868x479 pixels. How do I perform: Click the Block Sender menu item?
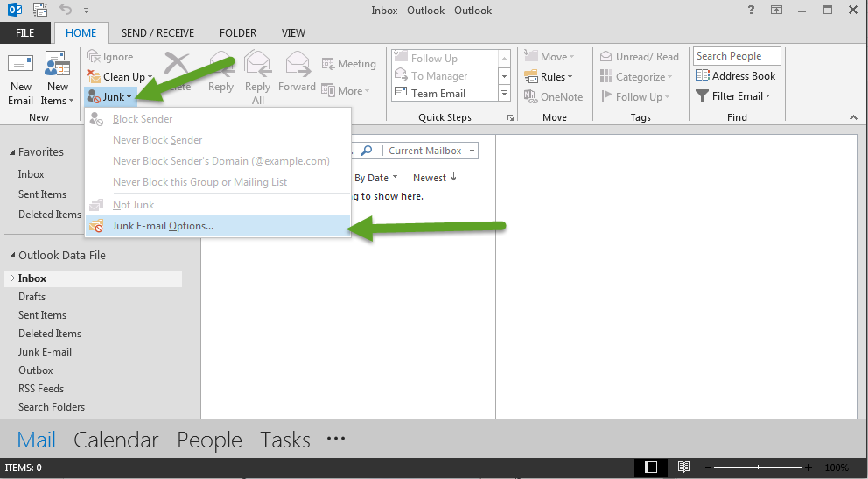click(x=218, y=119)
